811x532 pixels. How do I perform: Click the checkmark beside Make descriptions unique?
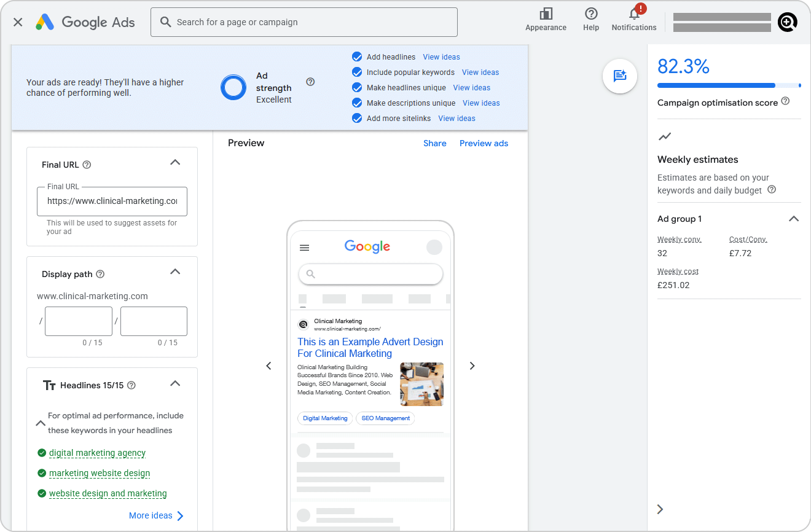(357, 103)
